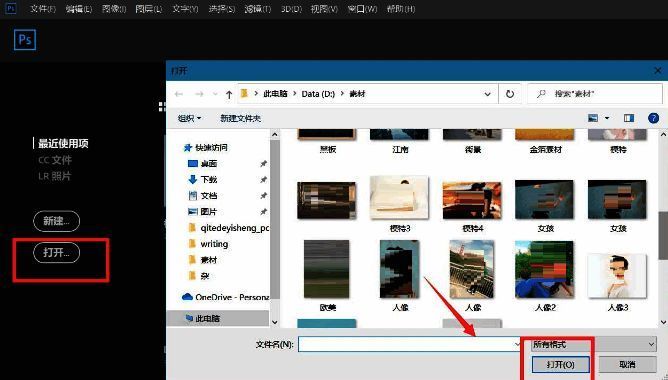Click the pin icon beside 下载
The width and height of the screenshot is (668, 380).
[x=264, y=179]
